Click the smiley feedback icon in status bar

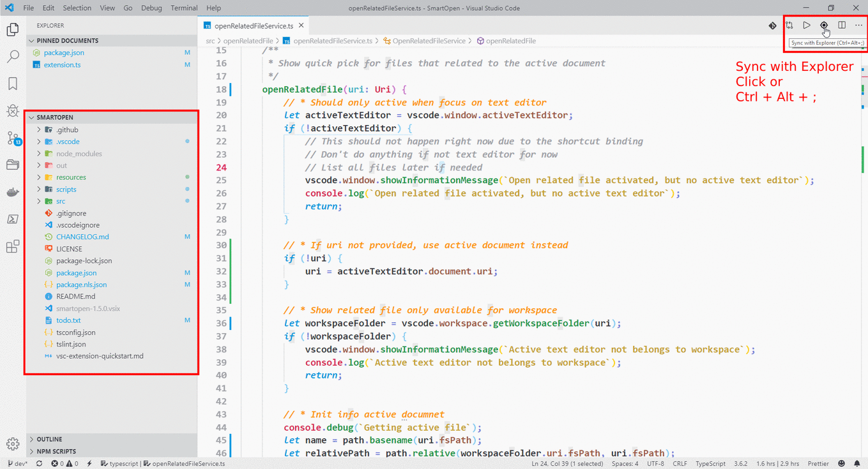coord(841,464)
